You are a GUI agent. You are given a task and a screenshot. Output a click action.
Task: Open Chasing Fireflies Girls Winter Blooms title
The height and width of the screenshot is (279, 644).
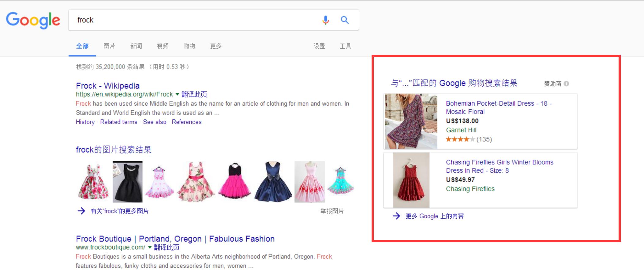pos(500,166)
